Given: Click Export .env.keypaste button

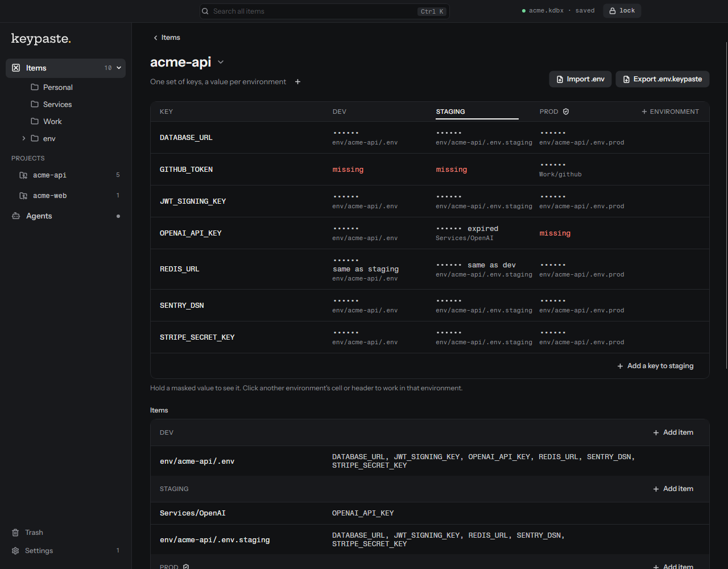Looking at the screenshot, I should (x=663, y=79).
